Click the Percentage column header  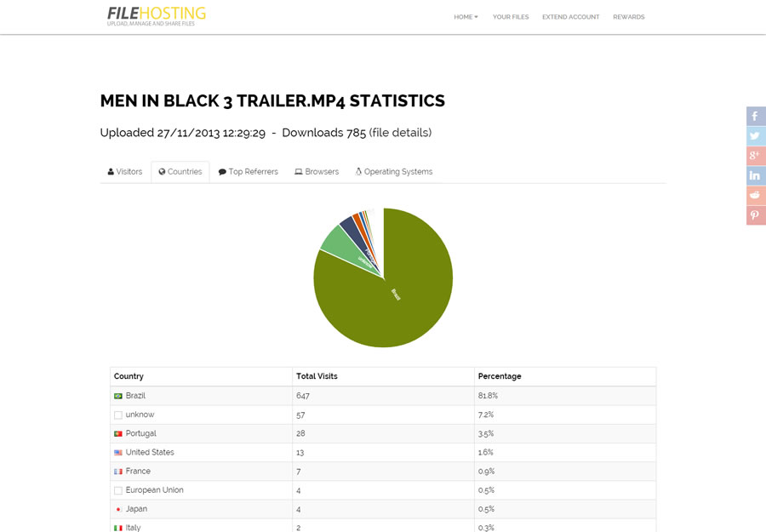pos(500,376)
